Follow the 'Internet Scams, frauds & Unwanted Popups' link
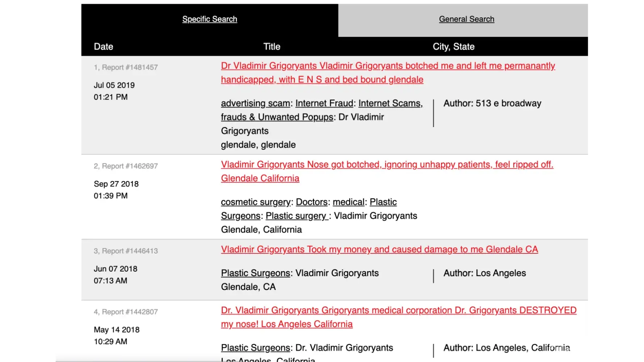Image resolution: width=644 pixels, height=362 pixels. (390, 104)
